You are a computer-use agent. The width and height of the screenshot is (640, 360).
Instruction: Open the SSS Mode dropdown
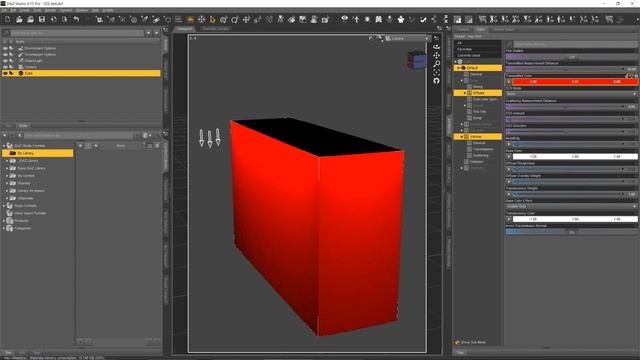point(571,94)
